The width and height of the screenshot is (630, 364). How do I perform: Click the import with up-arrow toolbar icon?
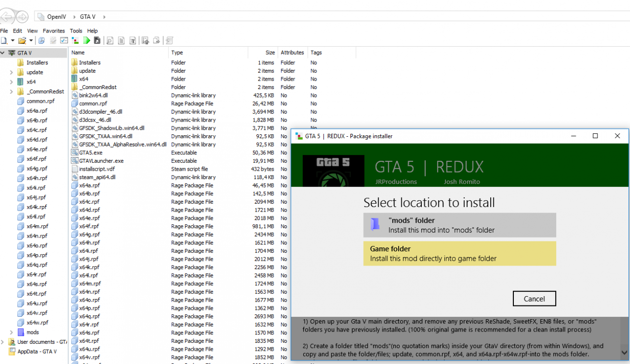145,40
